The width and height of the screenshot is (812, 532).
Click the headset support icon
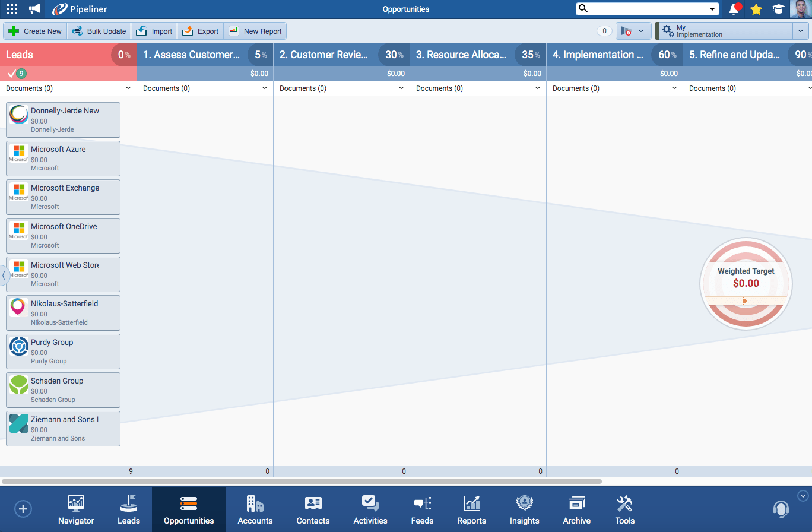click(781, 509)
